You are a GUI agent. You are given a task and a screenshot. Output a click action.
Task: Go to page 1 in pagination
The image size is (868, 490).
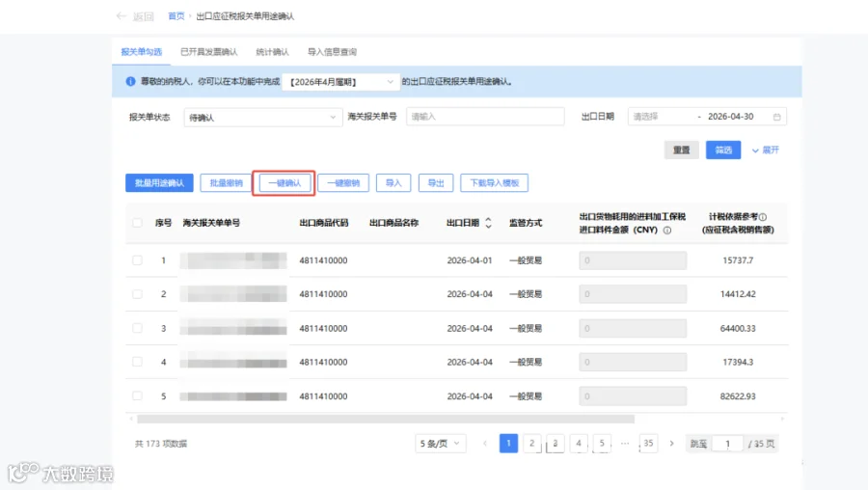[508, 444]
